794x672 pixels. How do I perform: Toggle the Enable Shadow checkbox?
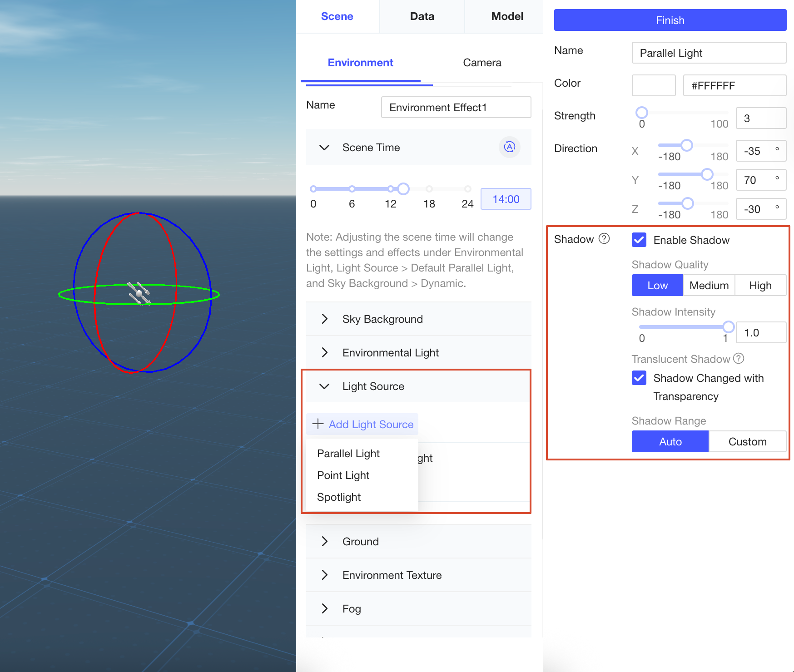(639, 240)
